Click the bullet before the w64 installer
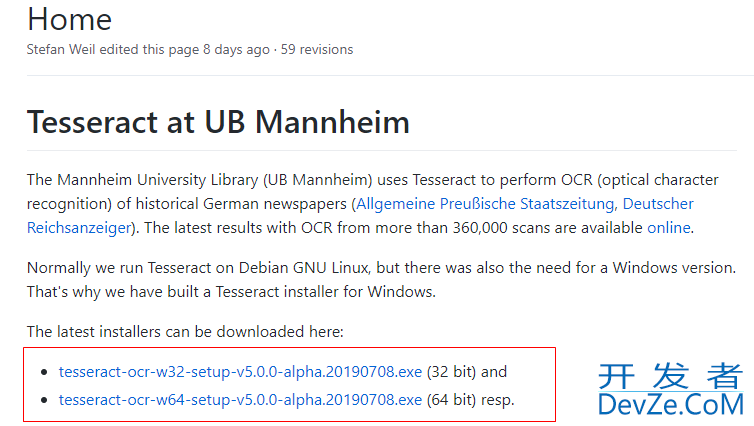754x426 pixels. pyautogui.click(x=44, y=400)
